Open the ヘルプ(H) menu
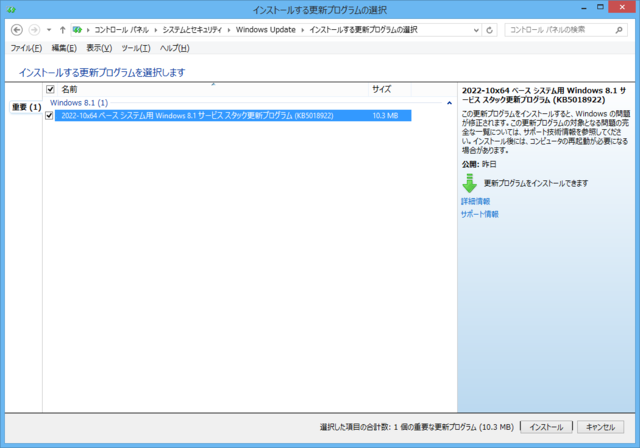 175,48
